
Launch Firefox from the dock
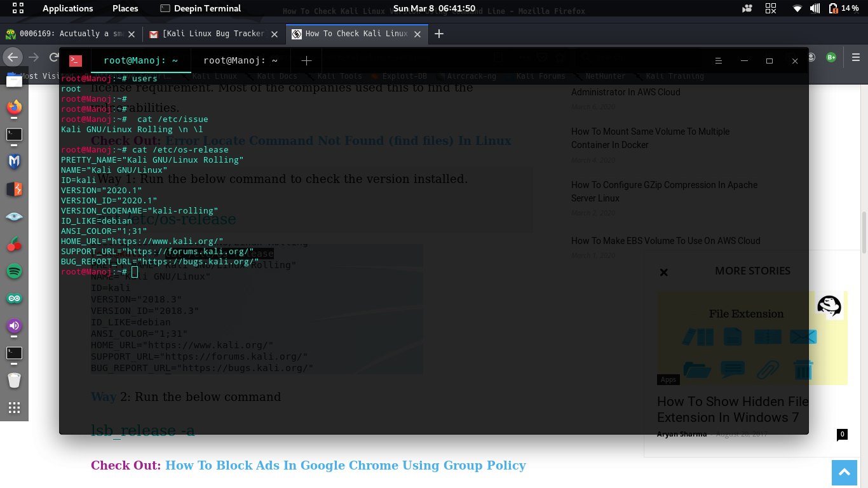pyautogui.click(x=14, y=107)
